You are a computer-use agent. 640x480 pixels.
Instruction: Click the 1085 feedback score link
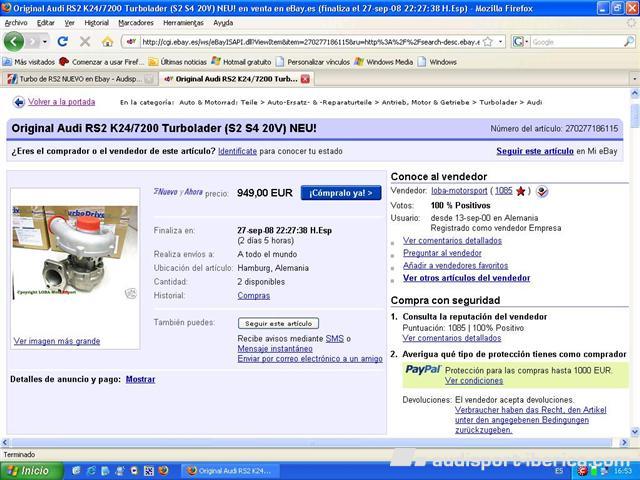(x=503, y=191)
